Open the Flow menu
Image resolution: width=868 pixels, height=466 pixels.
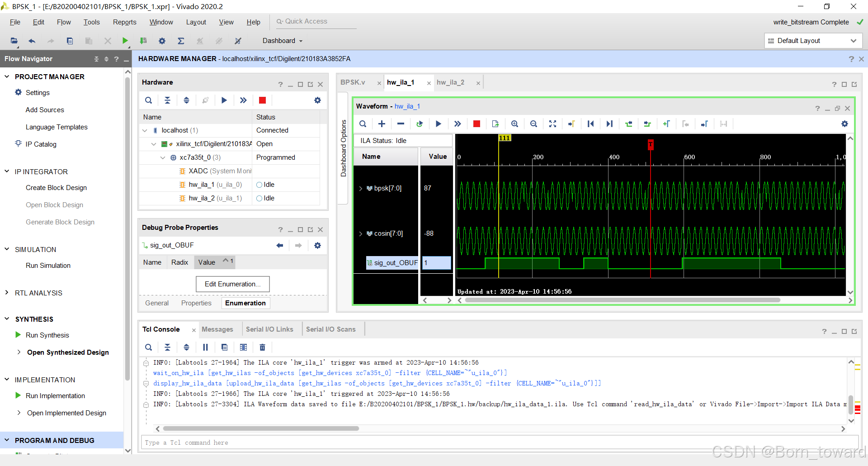[64, 22]
